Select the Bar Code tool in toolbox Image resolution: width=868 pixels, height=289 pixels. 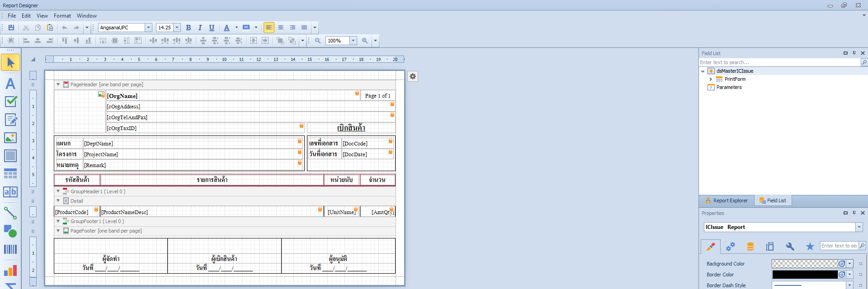(10, 249)
